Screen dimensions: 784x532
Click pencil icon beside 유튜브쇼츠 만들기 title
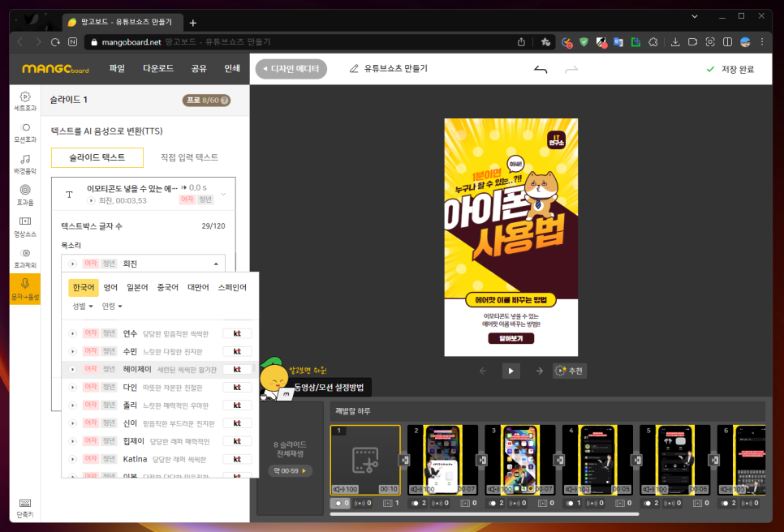[x=354, y=68]
